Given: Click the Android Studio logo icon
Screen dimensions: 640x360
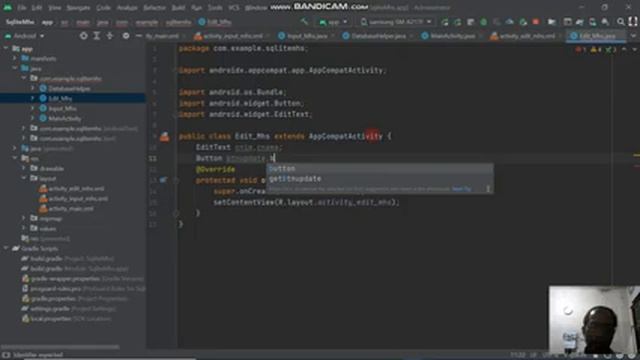Looking at the screenshot, I should [x=7, y=8].
